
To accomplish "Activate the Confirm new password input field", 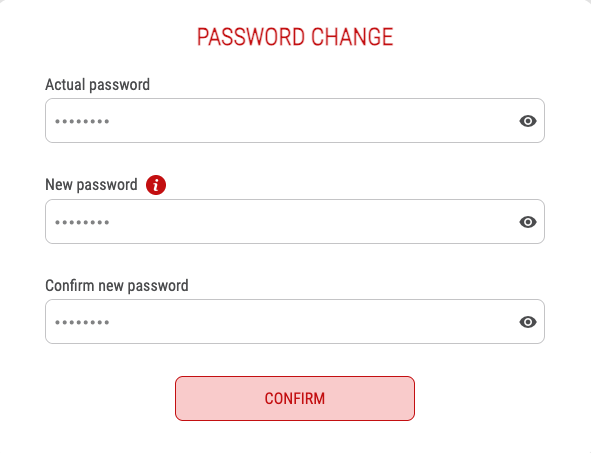I will pyautogui.click(x=295, y=321).
